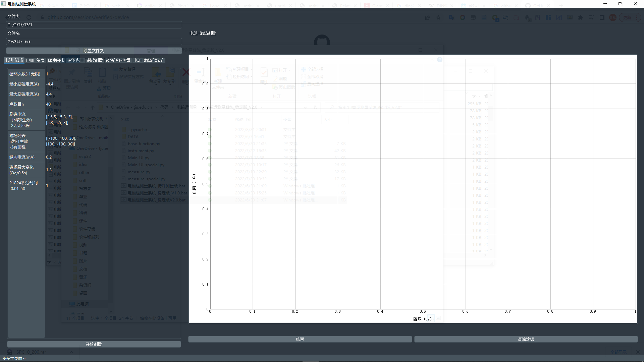
Task: Open the 移动到 (Move to) dropdown arrow
Action: tap(156, 84)
